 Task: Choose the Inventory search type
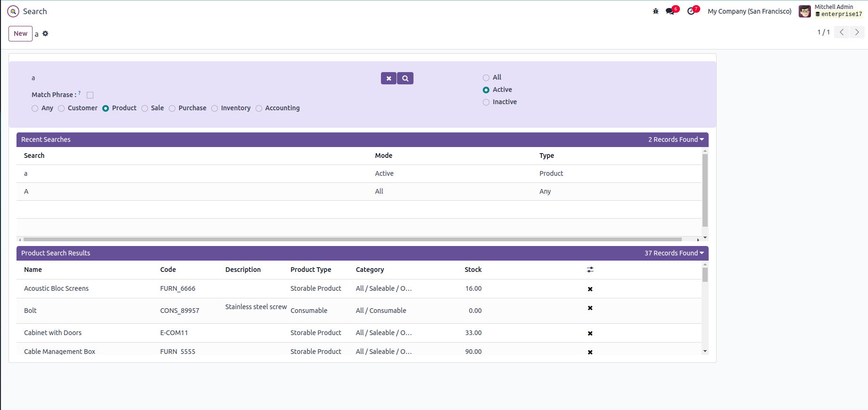[215, 108]
